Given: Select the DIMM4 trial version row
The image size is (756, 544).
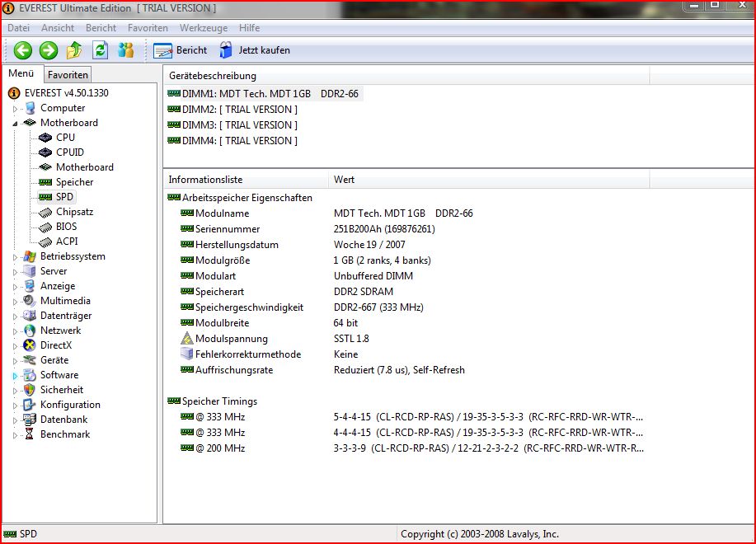Looking at the screenshot, I should click(232, 141).
